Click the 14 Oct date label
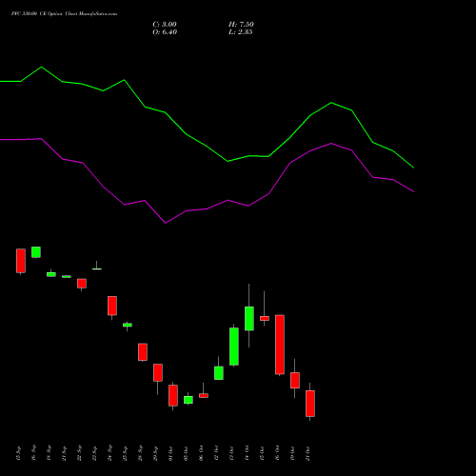The height and width of the screenshot is (476, 476). point(247,453)
